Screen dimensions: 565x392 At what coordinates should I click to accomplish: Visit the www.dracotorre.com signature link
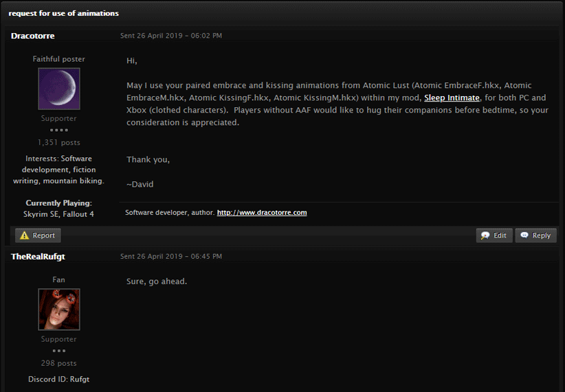tap(262, 212)
